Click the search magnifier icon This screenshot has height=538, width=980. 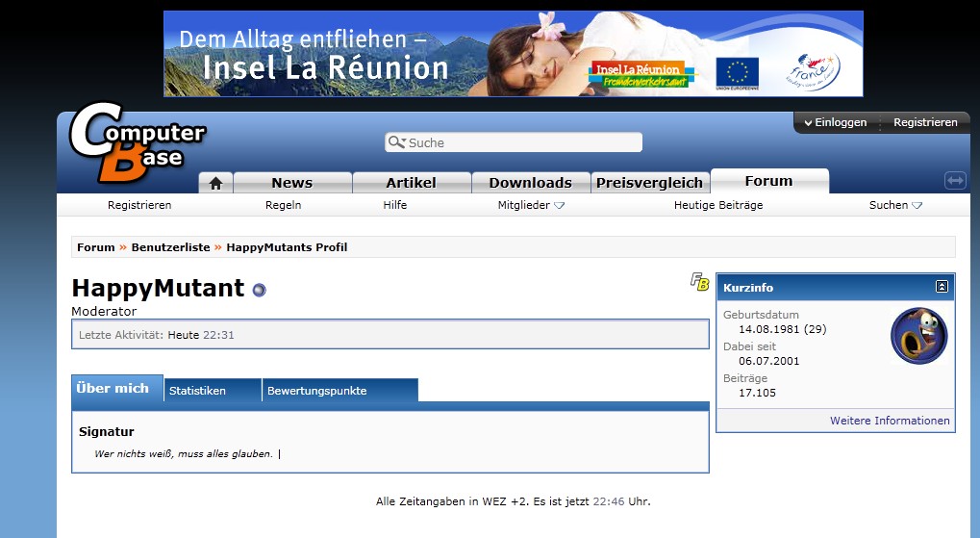click(x=396, y=142)
